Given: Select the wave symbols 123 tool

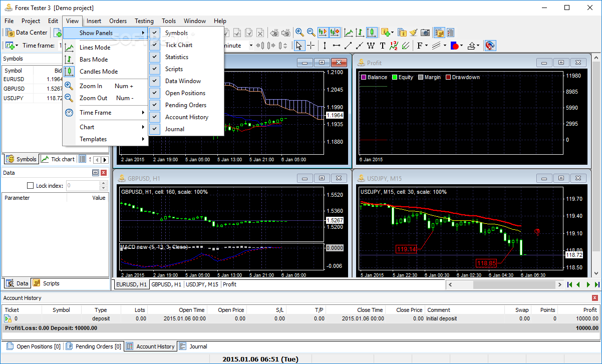Looking at the screenshot, I should 394,46.
